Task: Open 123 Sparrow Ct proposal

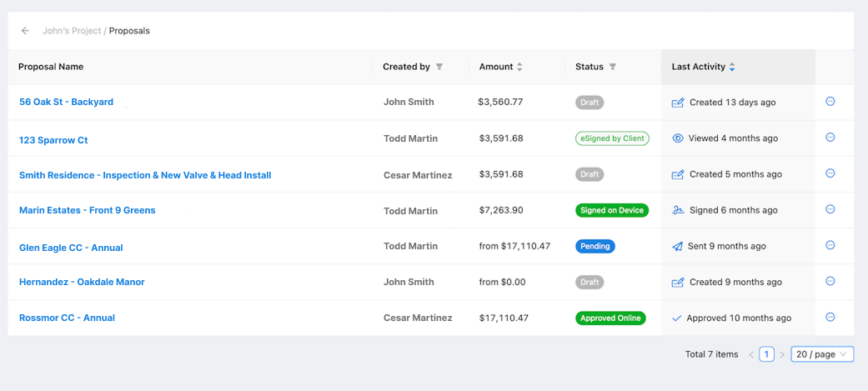Action: 53,140
